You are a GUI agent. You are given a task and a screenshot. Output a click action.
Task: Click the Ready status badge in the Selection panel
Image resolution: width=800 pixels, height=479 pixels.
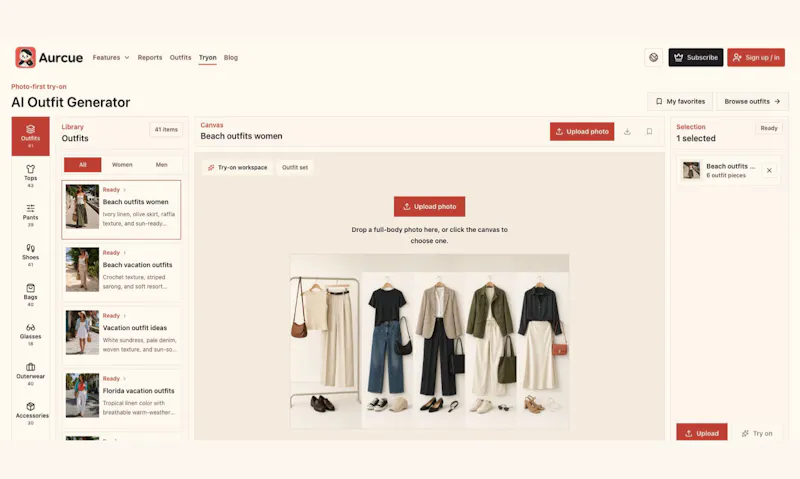point(769,128)
